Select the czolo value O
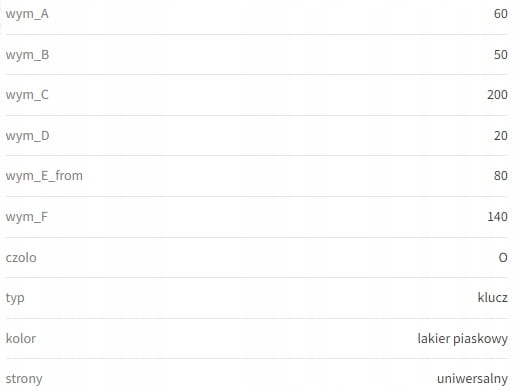This screenshot has height=391, width=530. click(x=503, y=258)
